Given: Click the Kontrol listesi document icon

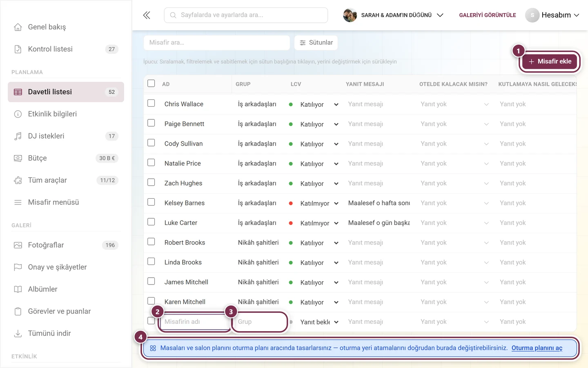Looking at the screenshot, I should click(18, 49).
